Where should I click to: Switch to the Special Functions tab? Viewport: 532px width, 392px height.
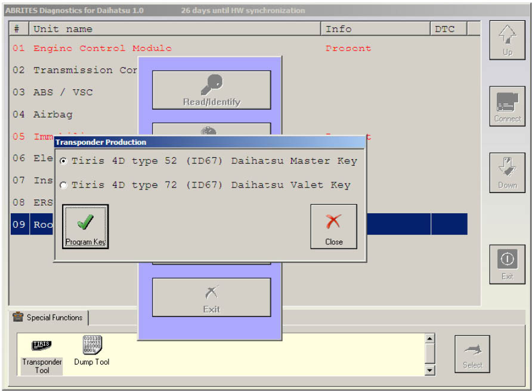click(48, 318)
